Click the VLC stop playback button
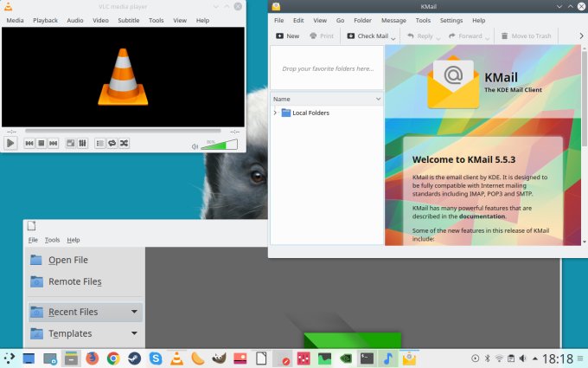588x368 pixels. (41, 143)
